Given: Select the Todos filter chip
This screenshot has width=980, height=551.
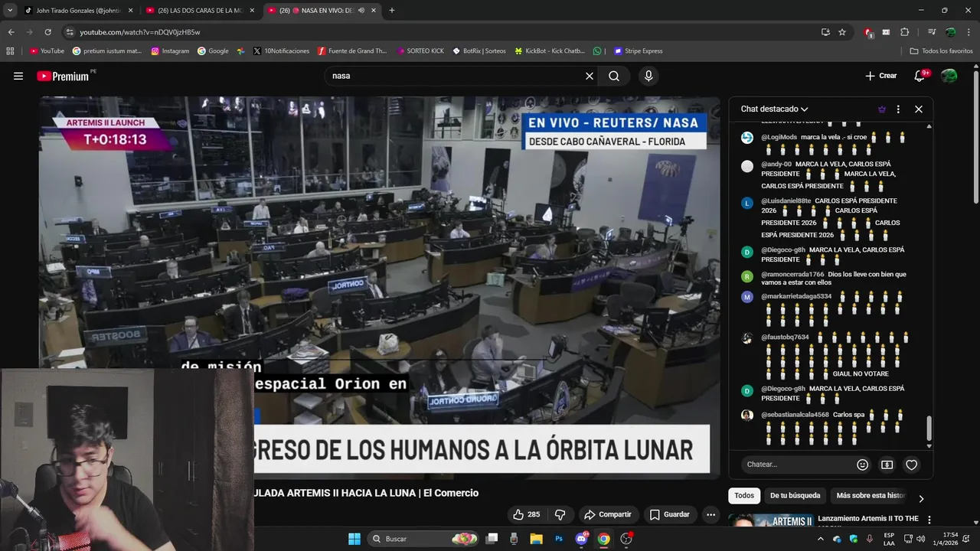Looking at the screenshot, I should click(744, 495).
